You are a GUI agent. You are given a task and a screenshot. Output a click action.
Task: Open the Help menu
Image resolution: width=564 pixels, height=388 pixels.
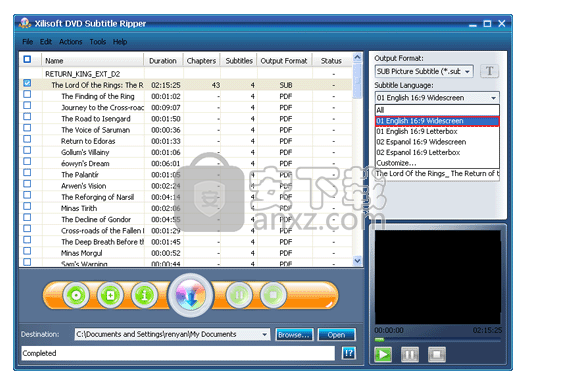pos(120,42)
